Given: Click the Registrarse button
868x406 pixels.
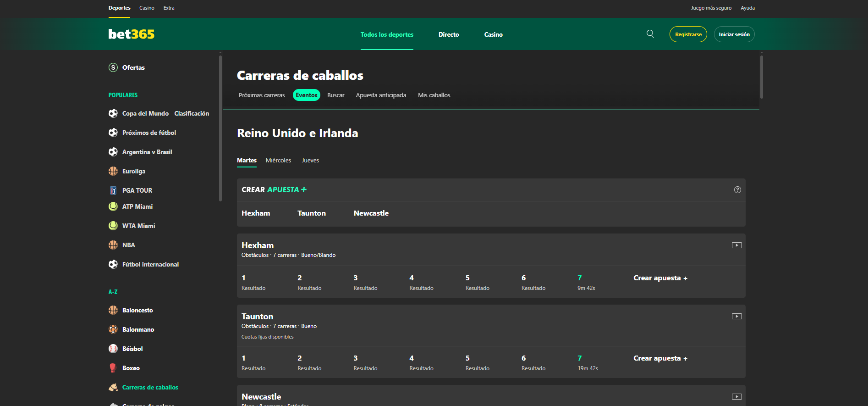Looking at the screenshot, I should click(x=688, y=34).
